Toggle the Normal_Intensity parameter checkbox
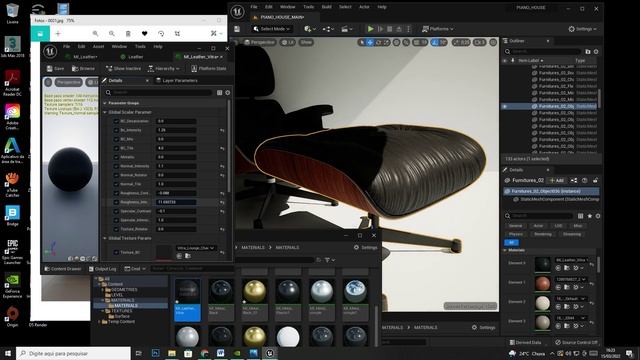Image resolution: width=640 pixels, height=360 pixels. 116,166
